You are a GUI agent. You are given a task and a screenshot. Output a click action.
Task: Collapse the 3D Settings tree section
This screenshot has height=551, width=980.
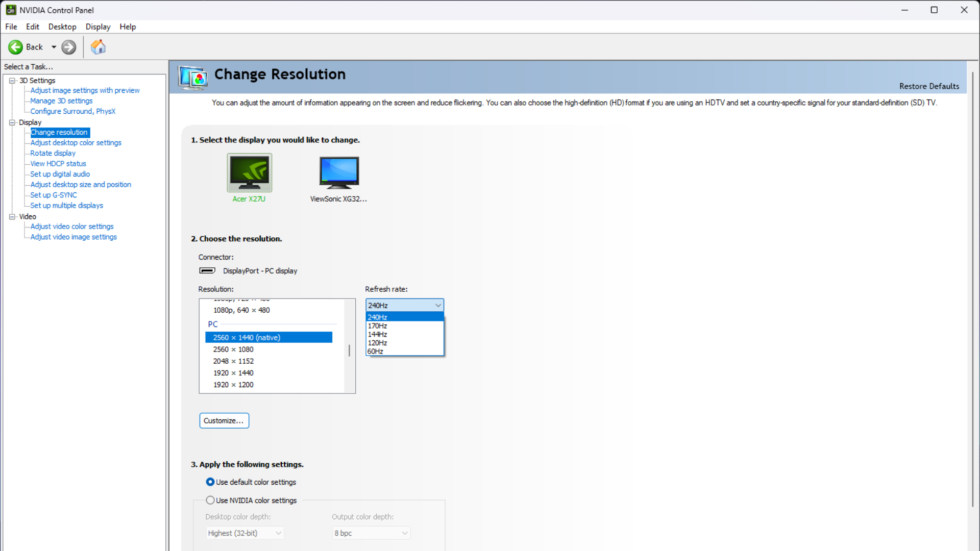(12, 80)
